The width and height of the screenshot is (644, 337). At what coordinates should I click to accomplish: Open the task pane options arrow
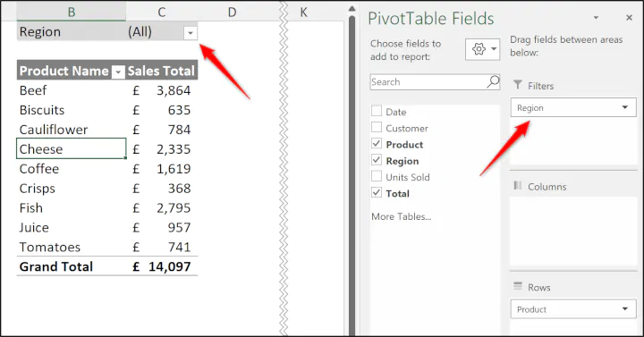click(596, 18)
